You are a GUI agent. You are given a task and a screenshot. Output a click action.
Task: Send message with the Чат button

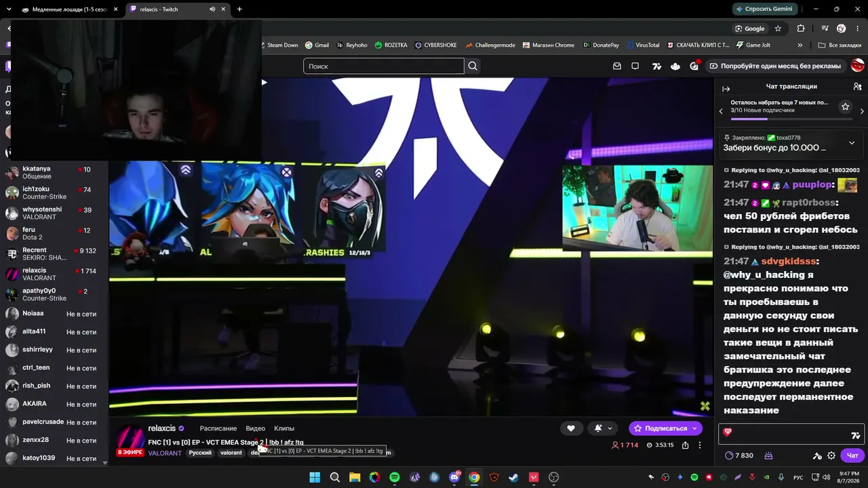(x=853, y=455)
